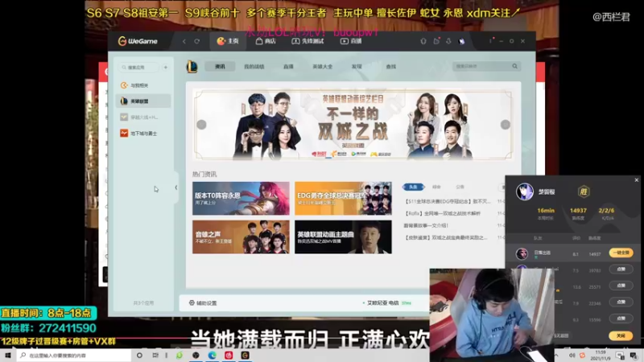The width and height of the screenshot is (644, 362).
Task: Open the EDG champion news card
Action: tap(343, 198)
